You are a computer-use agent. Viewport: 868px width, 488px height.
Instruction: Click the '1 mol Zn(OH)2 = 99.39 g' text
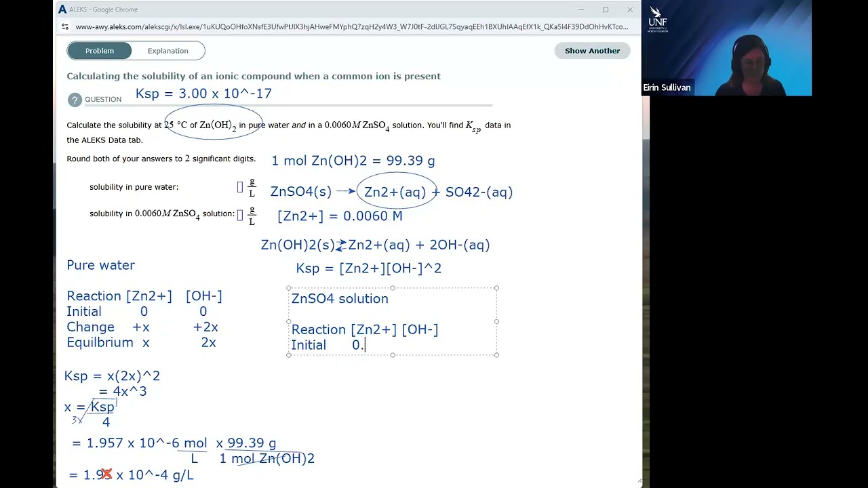[x=353, y=161]
